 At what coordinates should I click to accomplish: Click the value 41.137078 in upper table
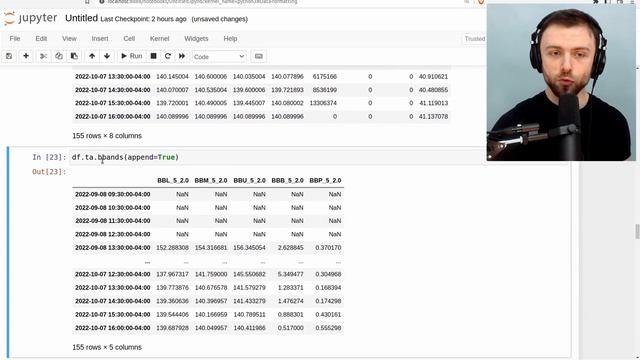(x=433, y=117)
